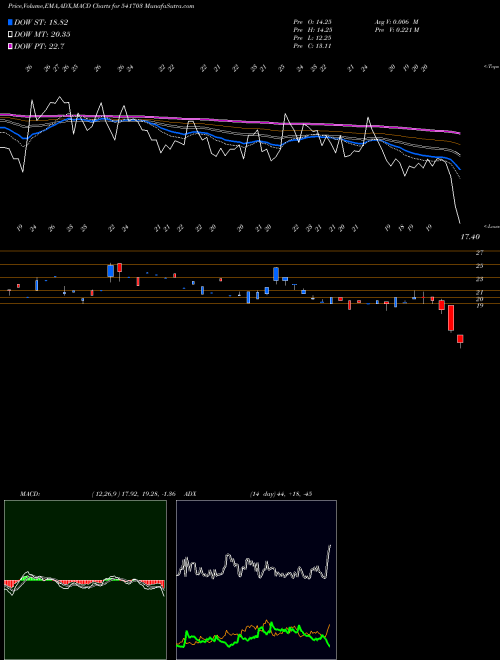Click the 'MACD:' panel label
This screenshot has height=660, width=500.
[x=29, y=494]
